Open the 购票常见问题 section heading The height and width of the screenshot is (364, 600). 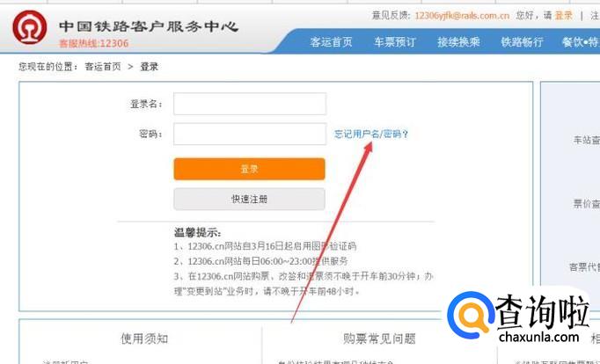point(379,339)
